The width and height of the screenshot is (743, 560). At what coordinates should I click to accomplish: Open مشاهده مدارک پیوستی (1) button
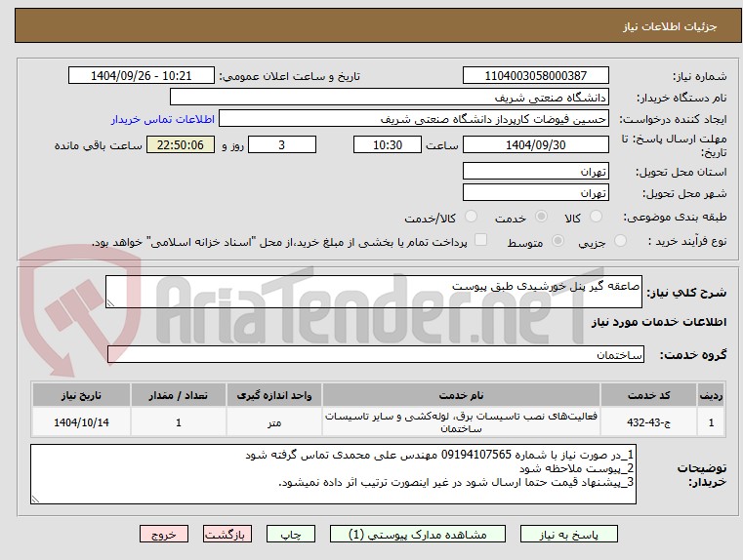418,534
